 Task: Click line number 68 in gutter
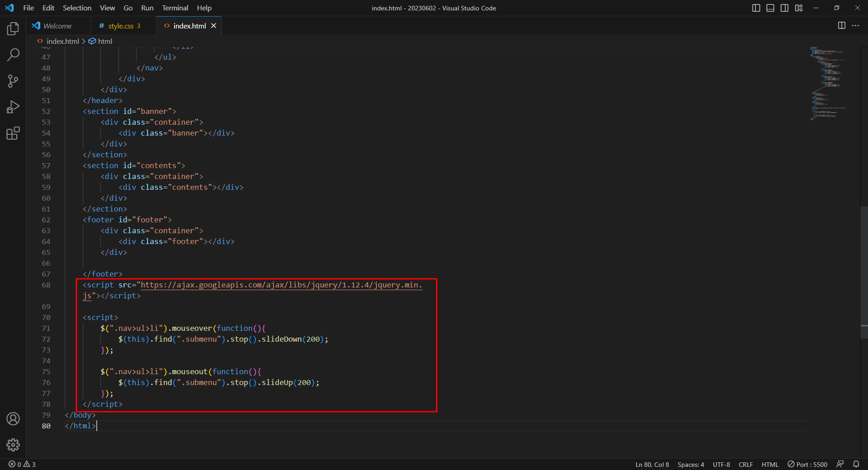click(x=46, y=285)
